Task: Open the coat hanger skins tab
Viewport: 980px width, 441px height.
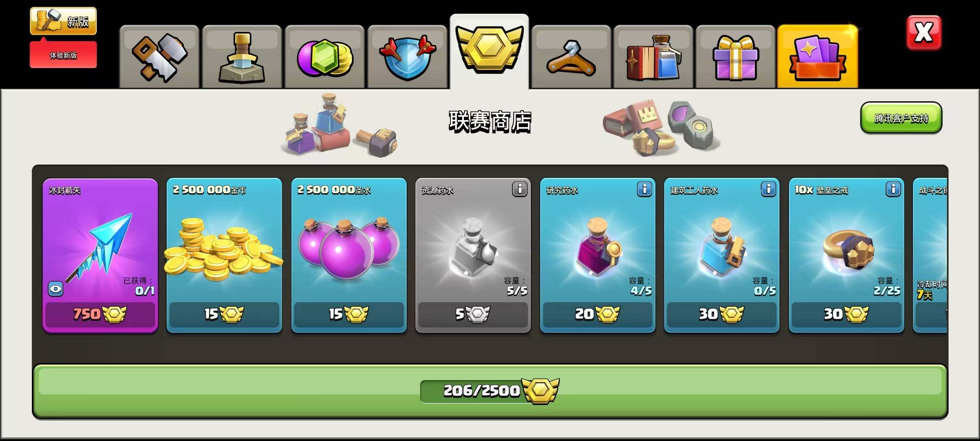Action: pos(571,57)
